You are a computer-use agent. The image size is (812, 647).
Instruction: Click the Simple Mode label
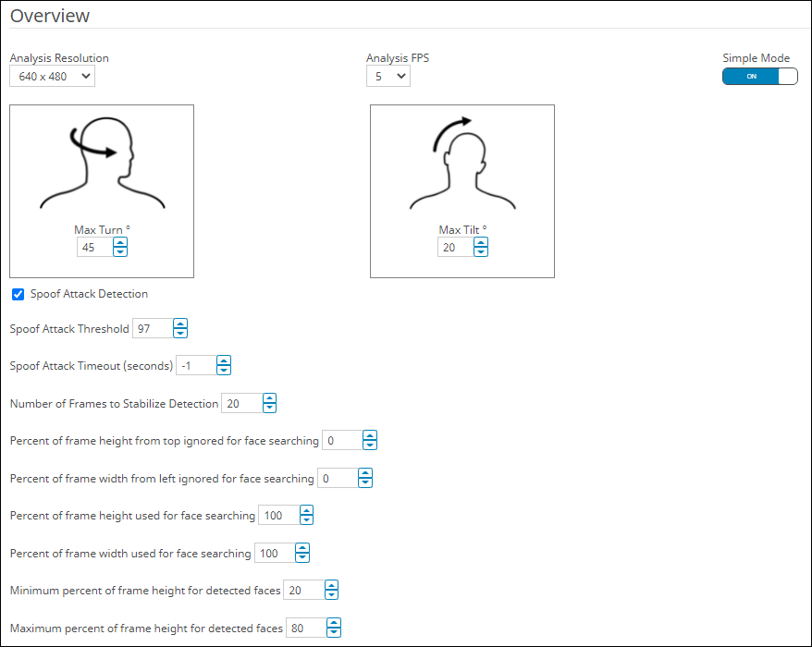[x=757, y=58]
